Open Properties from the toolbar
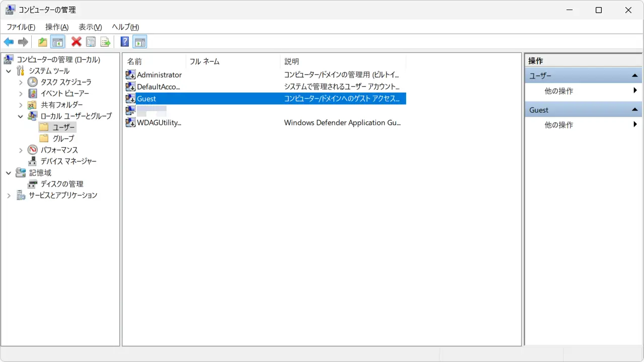644x362 pixels. click(x=91, y=42)
